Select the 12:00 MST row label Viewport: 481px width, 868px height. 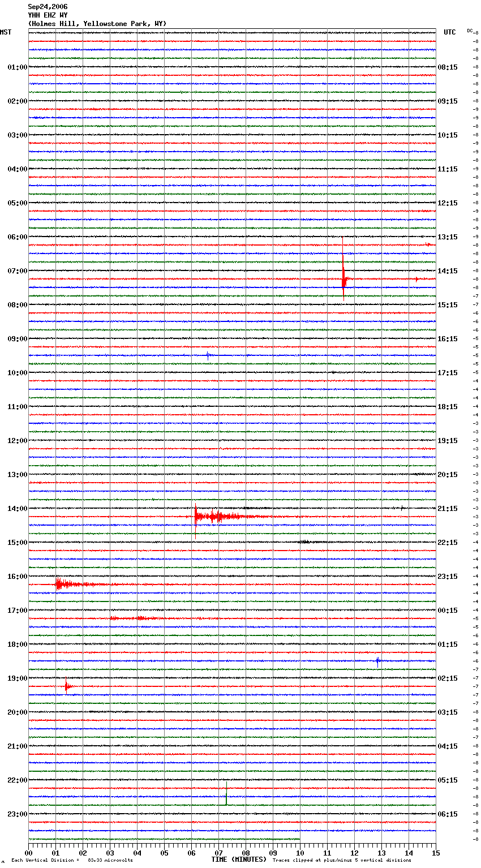18,441
